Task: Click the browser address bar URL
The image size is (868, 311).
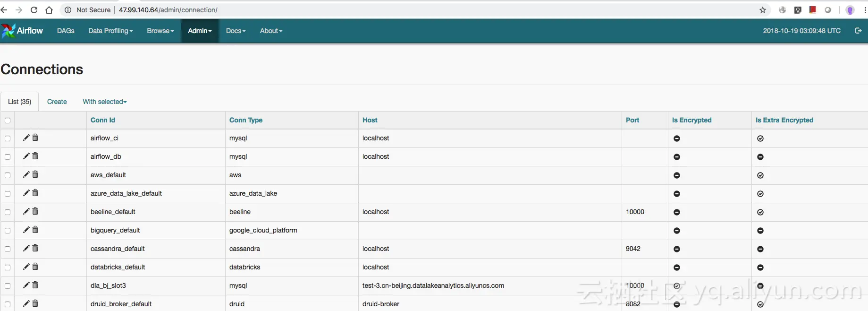Action: [168, 10]
